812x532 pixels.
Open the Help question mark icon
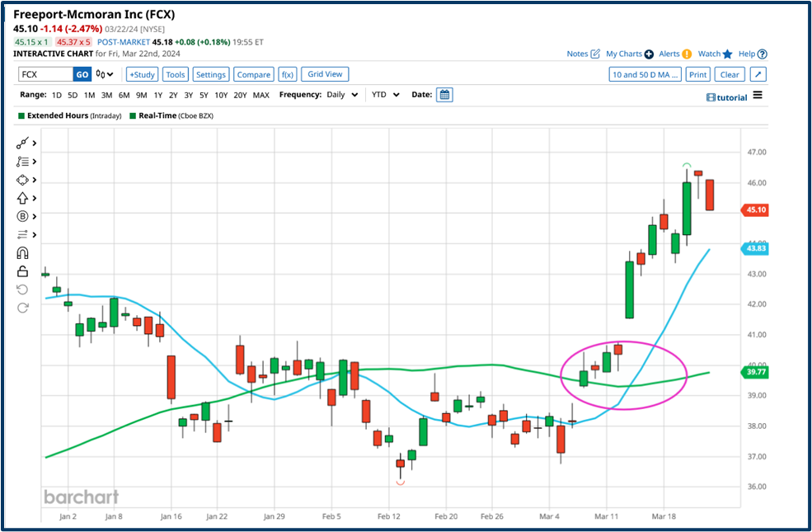pyautogui.click(x=760, y=54)
